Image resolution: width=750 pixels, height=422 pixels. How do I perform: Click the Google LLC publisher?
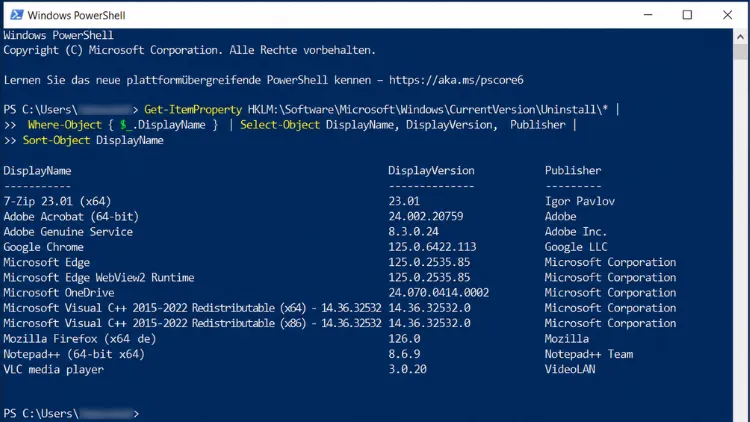pyautogui.click(x=576, y=247)
